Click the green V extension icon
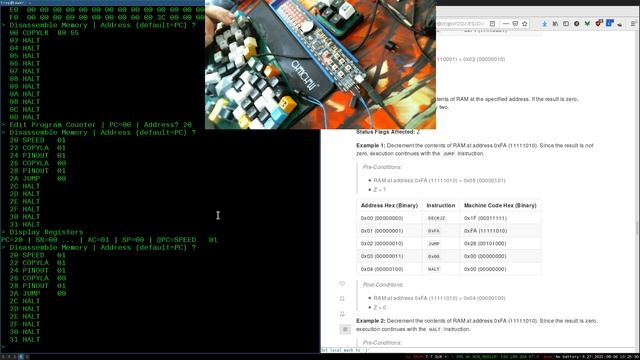The image size is (640, 360). coord(587,24)
